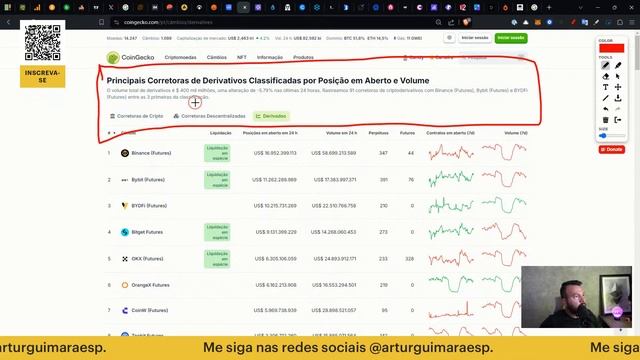Click the browser back button

point(8,22)
